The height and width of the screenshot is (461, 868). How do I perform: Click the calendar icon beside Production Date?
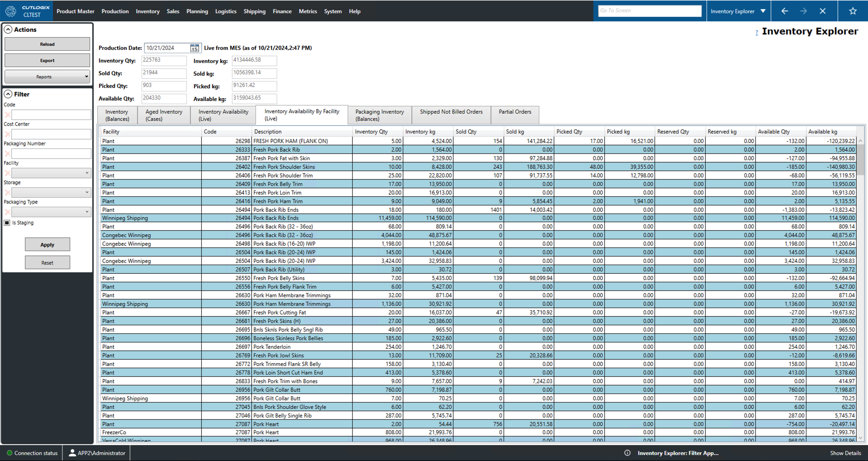pyautogui.click(x=194, y=48)
